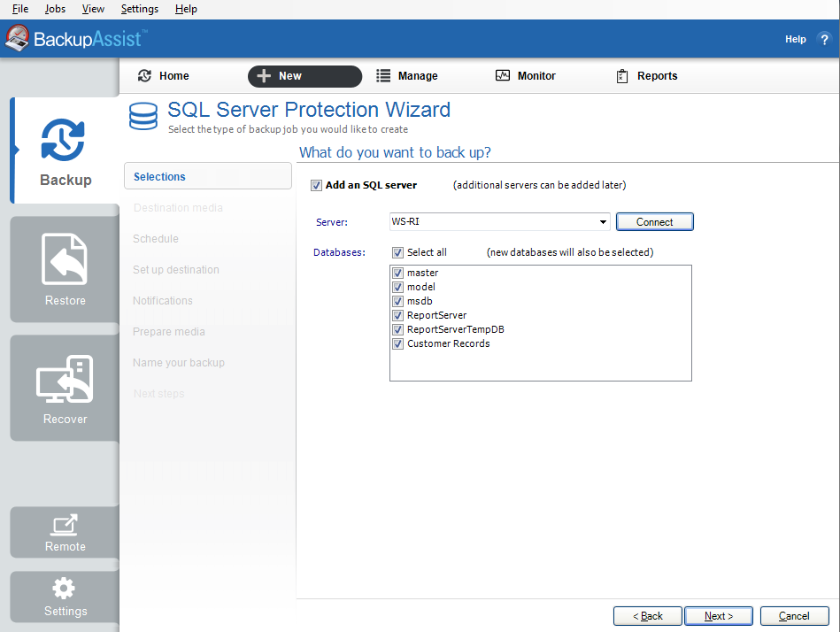The image size is (840, 632).
Task: Select the model database name
Action: coord(421,287)
